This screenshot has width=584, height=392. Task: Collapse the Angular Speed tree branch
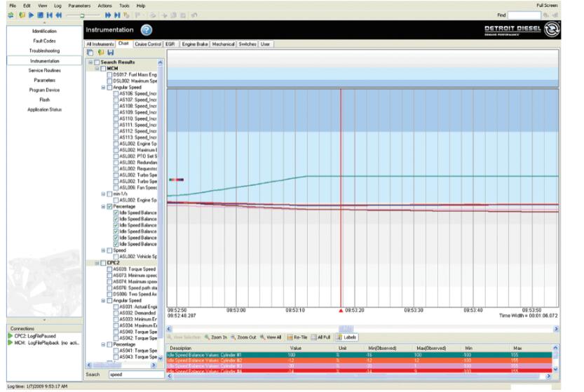pyautogui.click(x=103, y=88)
